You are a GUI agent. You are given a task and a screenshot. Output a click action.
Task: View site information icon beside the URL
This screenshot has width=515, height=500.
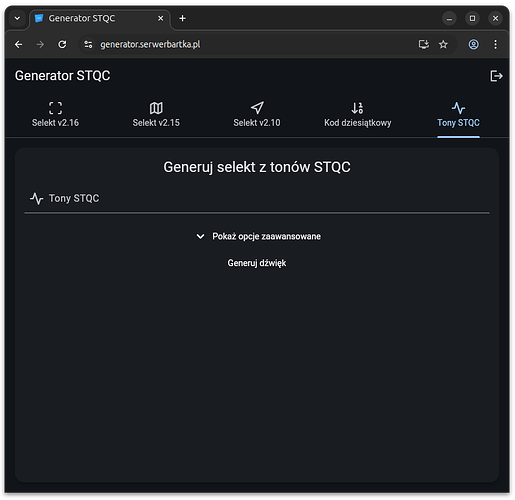(88, 44)
